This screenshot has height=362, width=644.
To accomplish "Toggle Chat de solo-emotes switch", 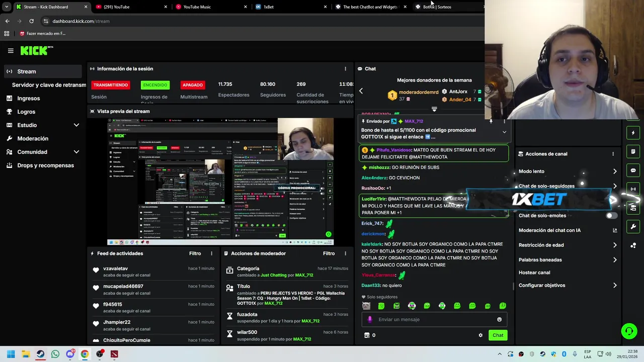I will tap(611, 216).
